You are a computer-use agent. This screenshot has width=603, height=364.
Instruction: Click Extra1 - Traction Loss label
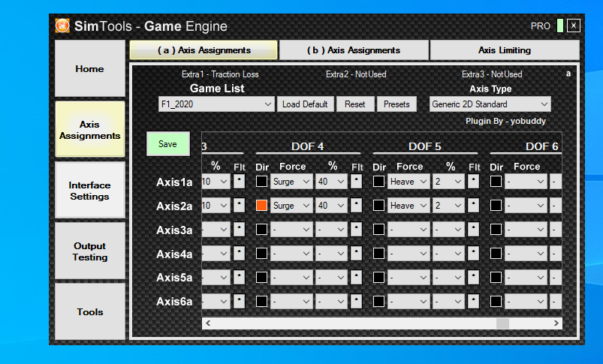point(220,74)
